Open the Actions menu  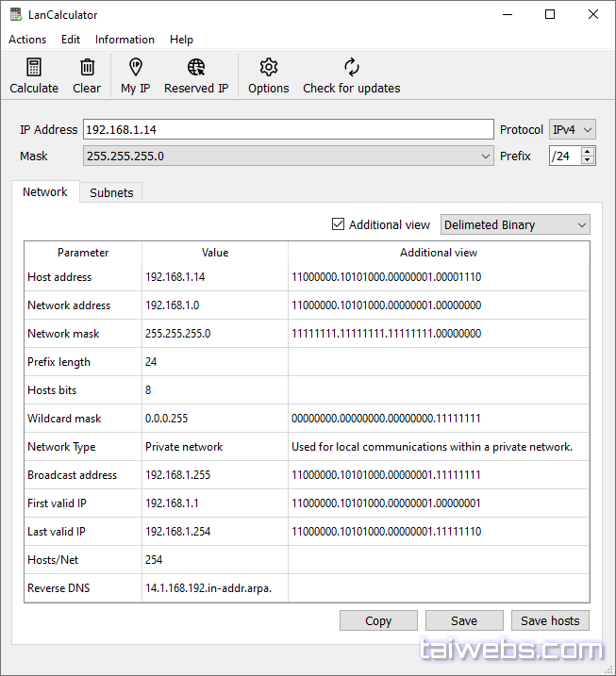click(27, 40)
